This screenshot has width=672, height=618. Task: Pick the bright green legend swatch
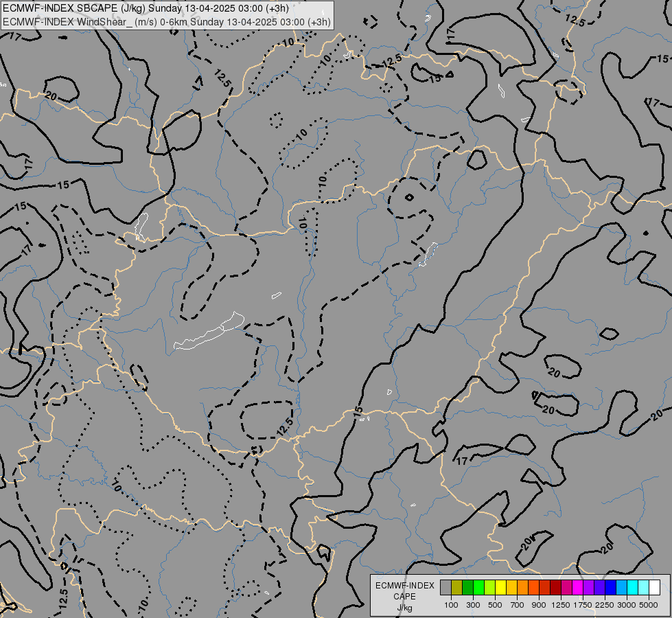(x=478, y=587)
